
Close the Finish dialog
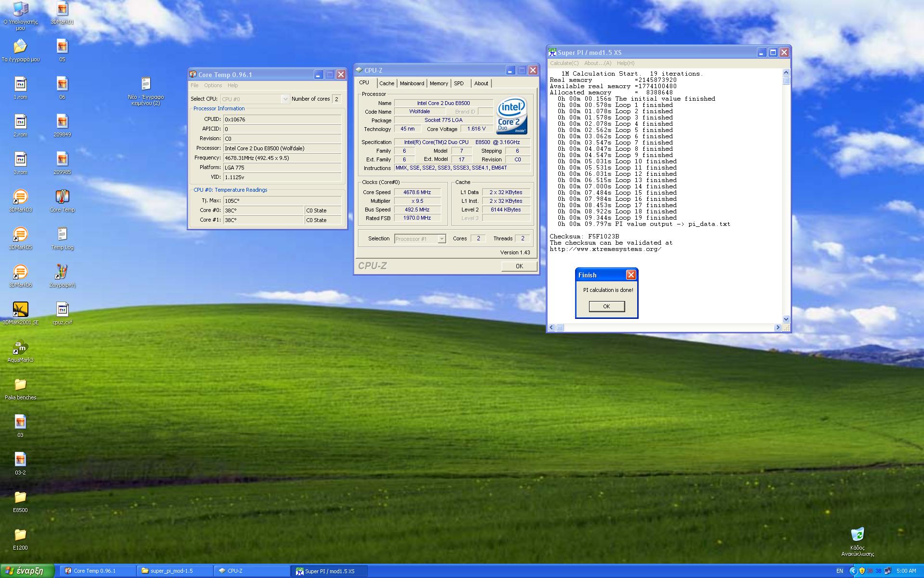click(631, 275)
